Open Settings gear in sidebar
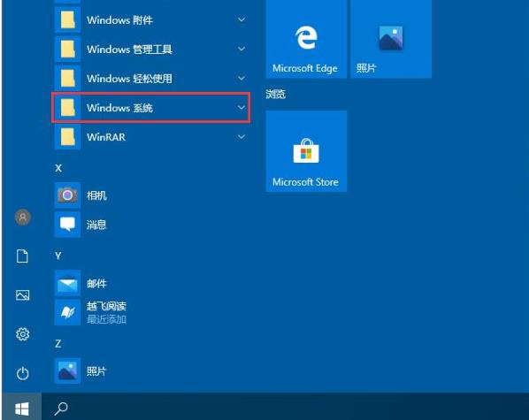 (x=22, y=334)
